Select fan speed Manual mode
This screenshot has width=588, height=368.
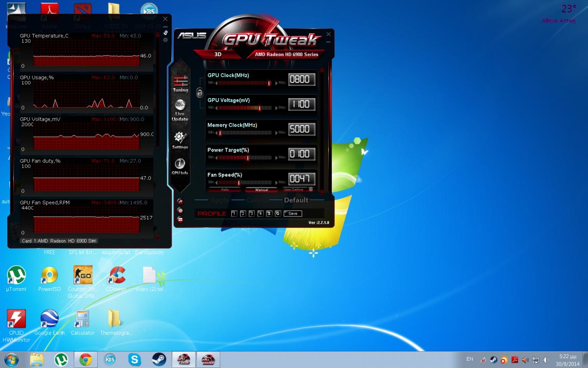262,189
